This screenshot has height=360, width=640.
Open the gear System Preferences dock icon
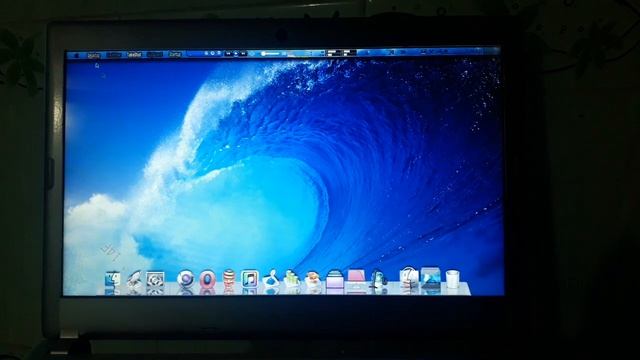click(156, 280)
